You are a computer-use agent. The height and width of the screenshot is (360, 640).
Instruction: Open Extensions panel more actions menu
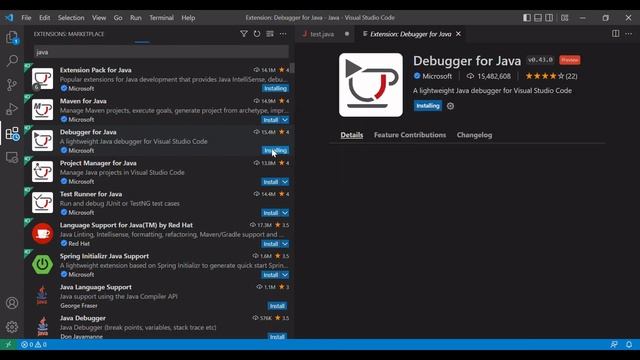point(283,34)
